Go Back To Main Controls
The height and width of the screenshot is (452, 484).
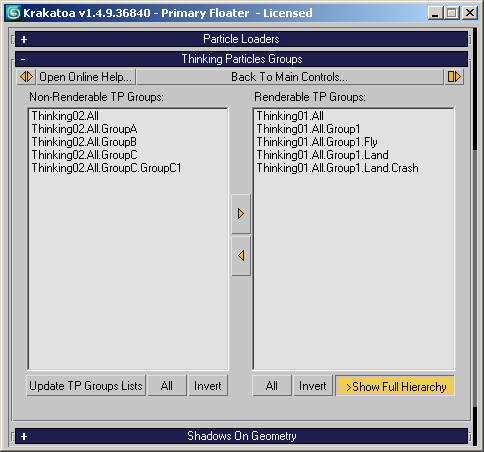[290, 77]
